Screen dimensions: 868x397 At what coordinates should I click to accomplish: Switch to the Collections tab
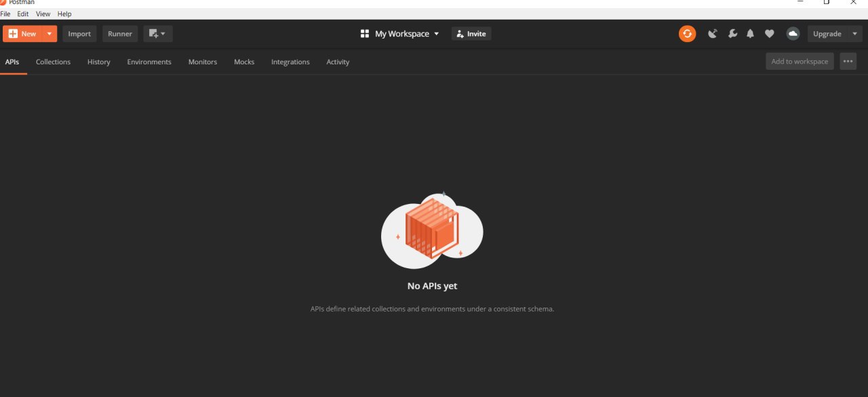53,62
